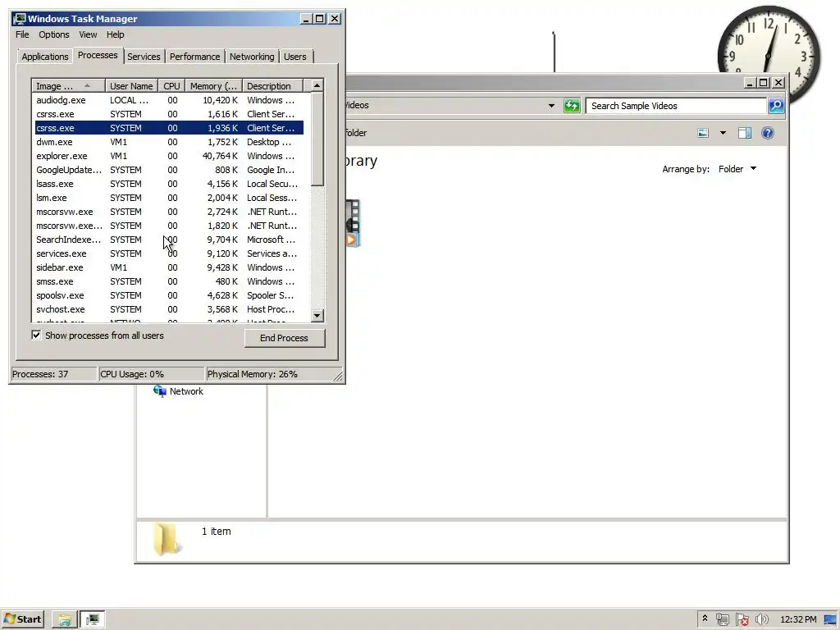
Task: Open the Start button
Action: (x=22, y=619)
